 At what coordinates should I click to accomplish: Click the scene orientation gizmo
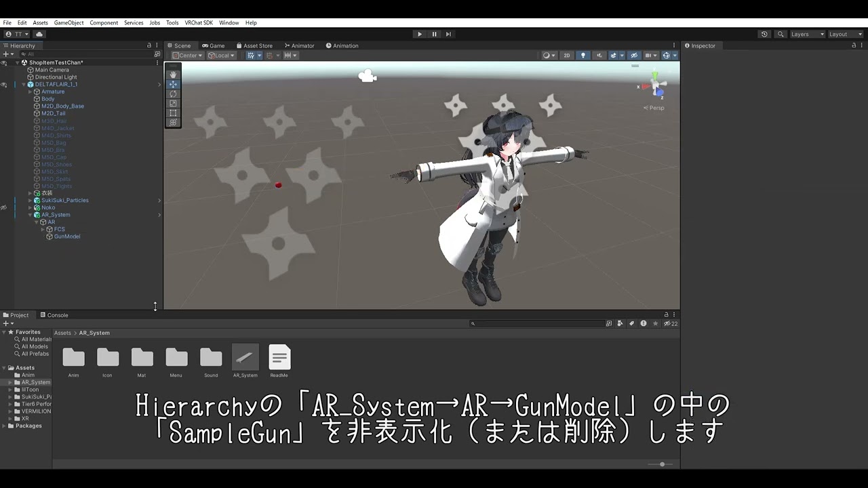pyautogui.click(x=655, y=86)
